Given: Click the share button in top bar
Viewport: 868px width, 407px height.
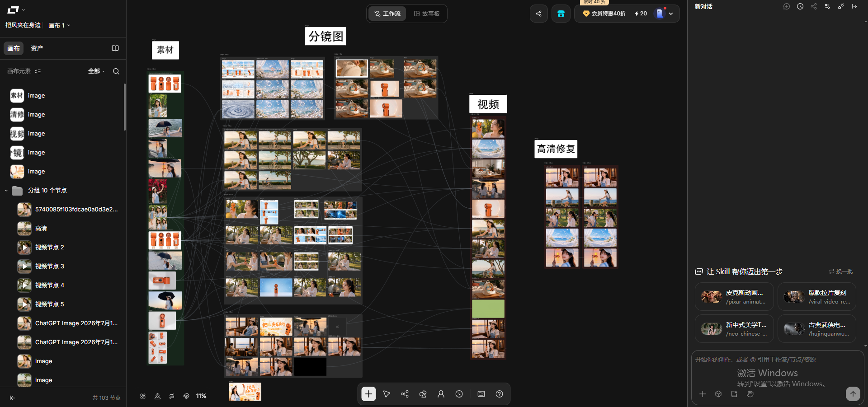Looking at the screenshot, I should pos(538,14).
